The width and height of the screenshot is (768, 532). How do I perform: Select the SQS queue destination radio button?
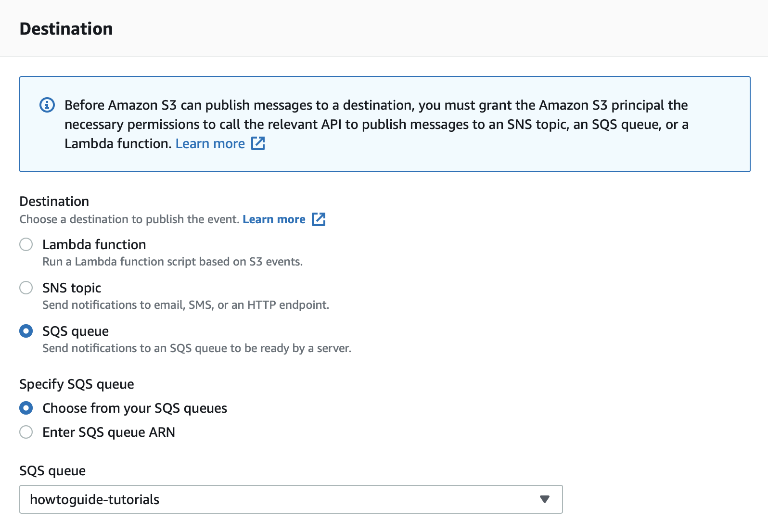tap(26, 331)
